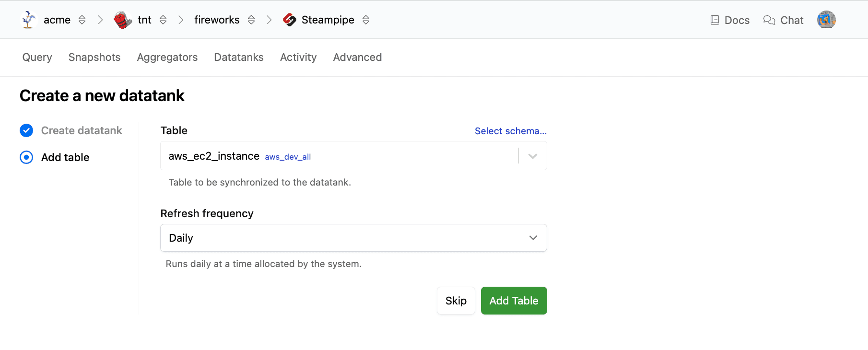Click the Select schema... link
The height and width of the screenshot is (350, 868).
(511, 131)
